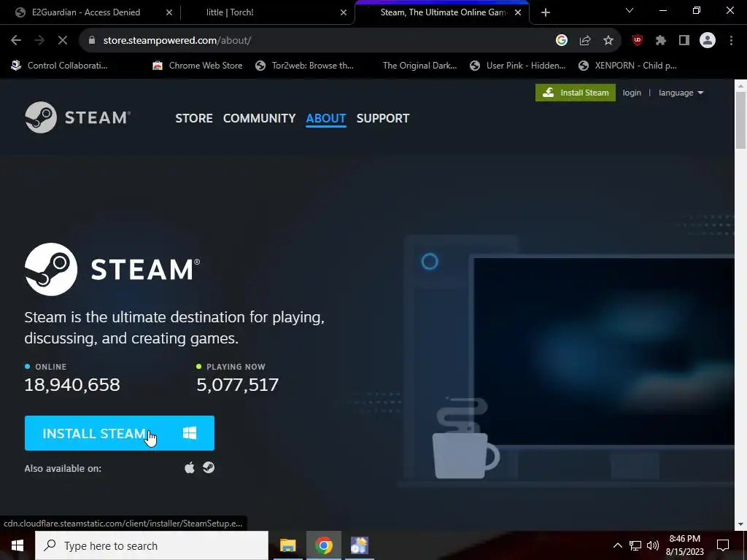747x560 pixels.
Task: Open the network status tray icon
Action: click(x=635, y=545)
